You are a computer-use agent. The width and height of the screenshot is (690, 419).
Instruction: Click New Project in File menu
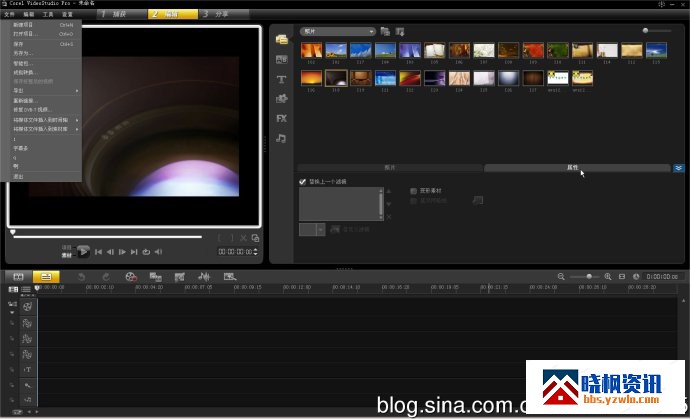click(23, 24)
